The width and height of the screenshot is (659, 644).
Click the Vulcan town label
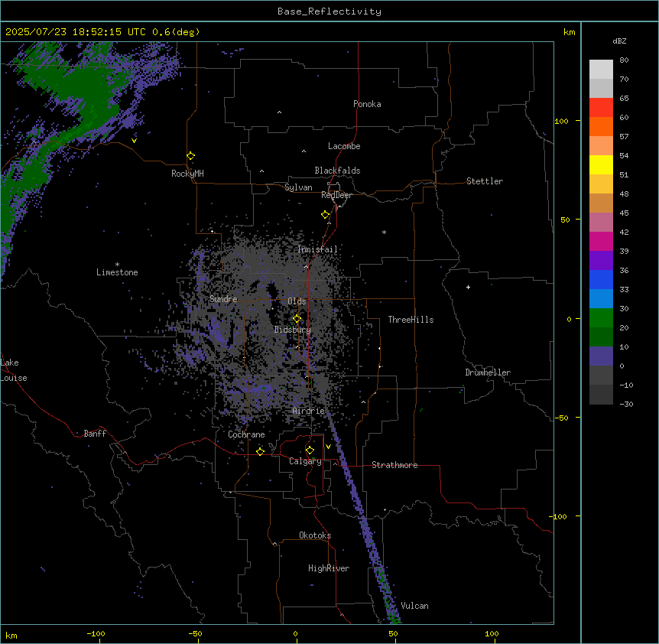click(415, 606)
